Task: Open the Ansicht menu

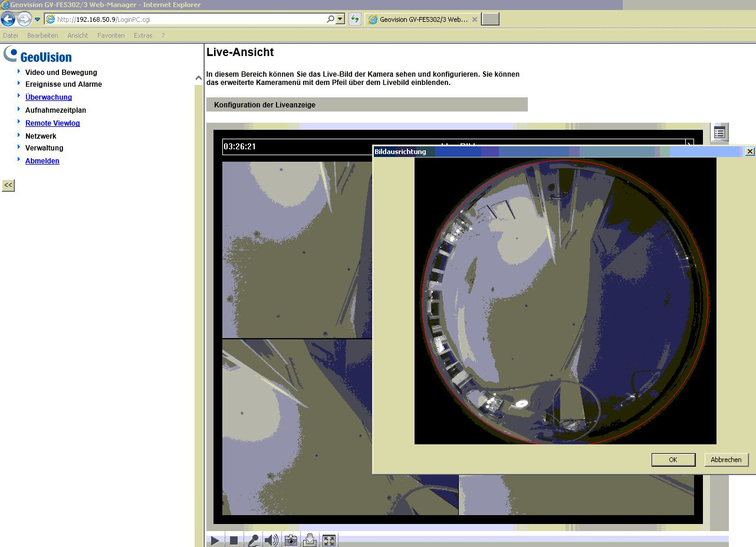Action: [78, 35]
